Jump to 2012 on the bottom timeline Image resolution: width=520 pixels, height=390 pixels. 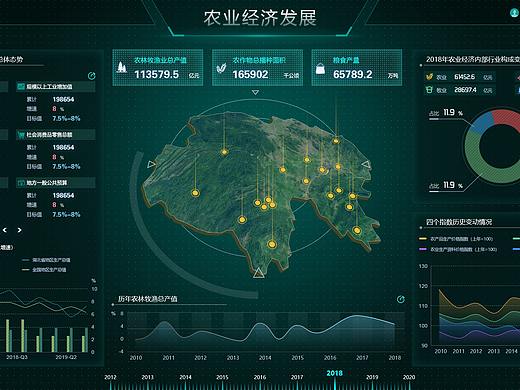(x=110, y=377)
